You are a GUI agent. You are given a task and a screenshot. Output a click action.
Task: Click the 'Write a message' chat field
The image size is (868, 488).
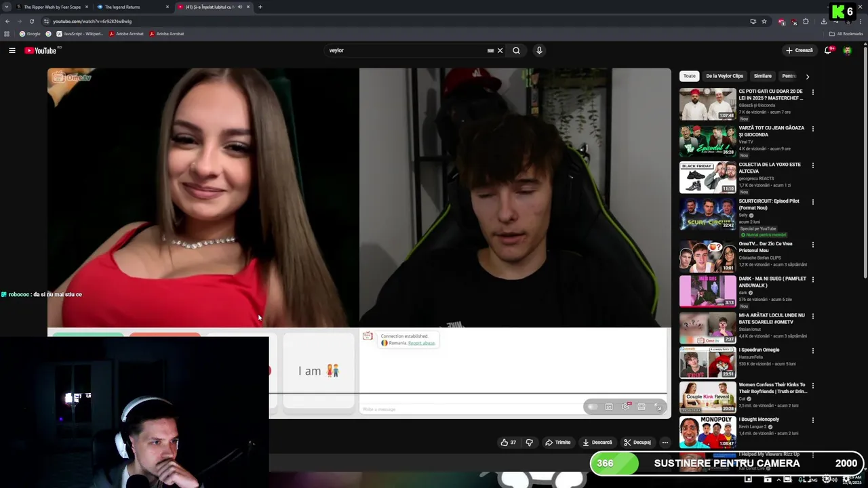(471, 409)
